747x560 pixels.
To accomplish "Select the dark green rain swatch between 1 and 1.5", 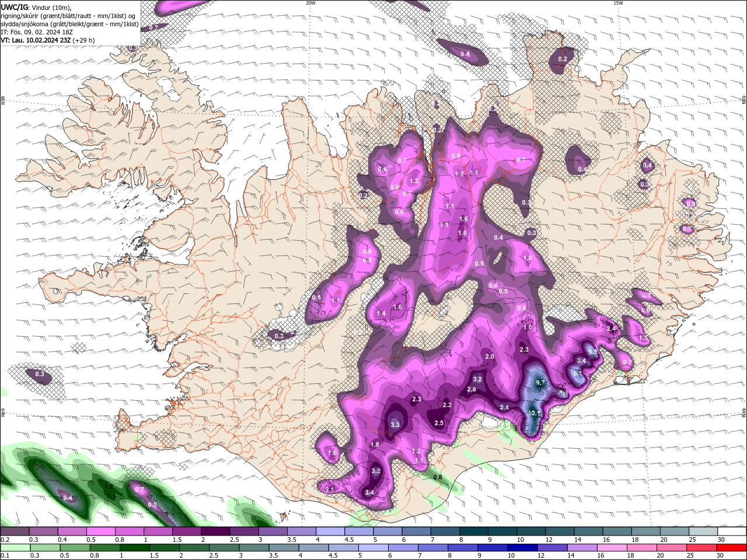I will tap(135, 548).
